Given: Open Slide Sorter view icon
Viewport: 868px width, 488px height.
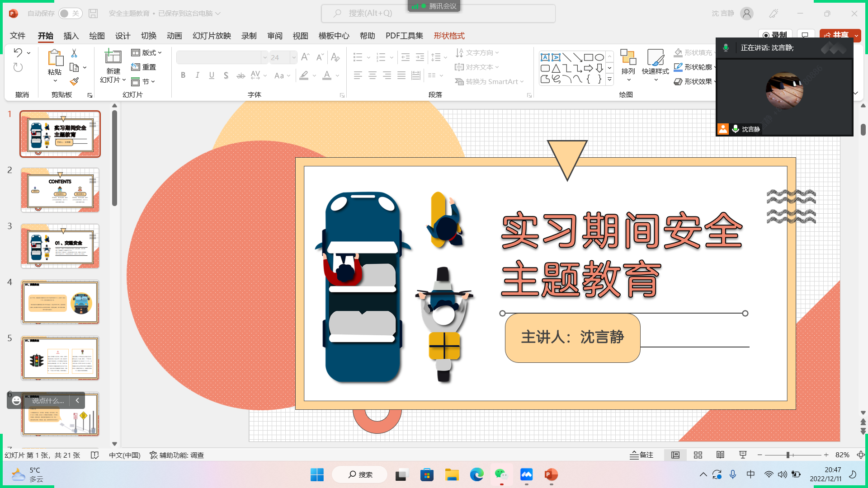Looking at the screenshot, I should (698, 455).
